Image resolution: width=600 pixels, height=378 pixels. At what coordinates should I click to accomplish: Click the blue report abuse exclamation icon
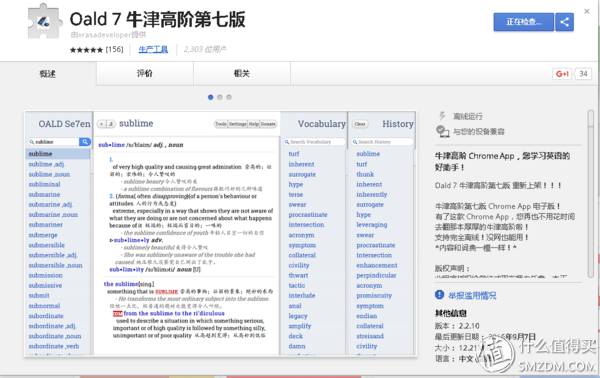pyautogui.click(x=439, y=295)
